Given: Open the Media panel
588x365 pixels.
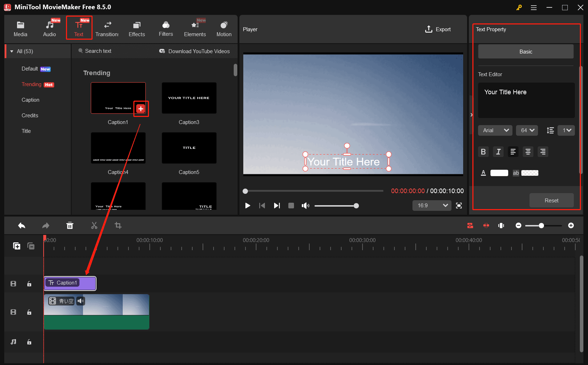Looking at the screenshot, I should click(x=20, y=28).
